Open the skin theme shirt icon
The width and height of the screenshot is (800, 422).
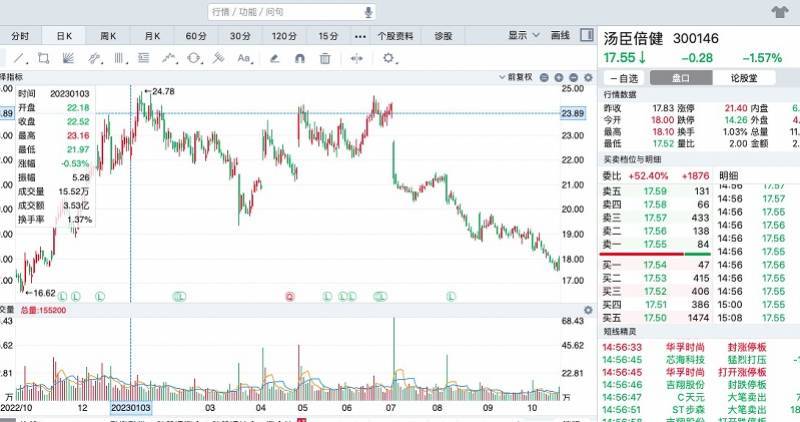780,12
